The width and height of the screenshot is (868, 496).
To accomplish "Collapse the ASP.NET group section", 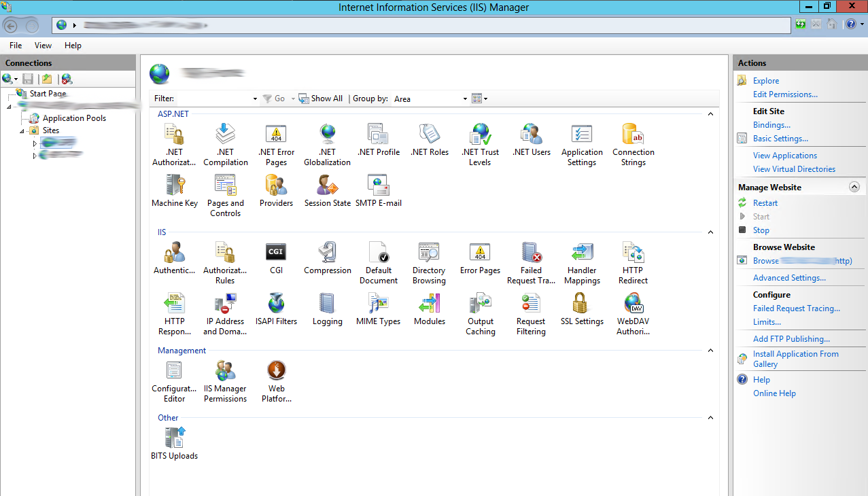I will tap(711, 114).
